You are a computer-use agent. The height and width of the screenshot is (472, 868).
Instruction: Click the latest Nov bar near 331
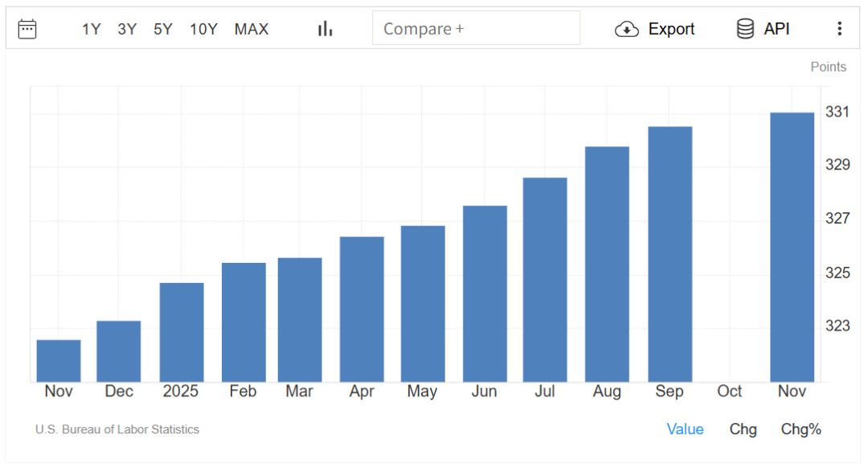tap(792, 247)
